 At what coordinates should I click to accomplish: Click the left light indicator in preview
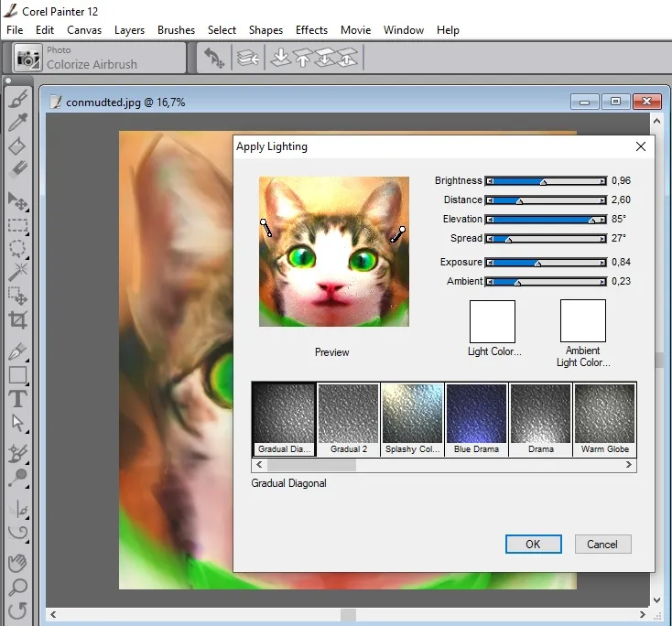click(x=266, y=228)
